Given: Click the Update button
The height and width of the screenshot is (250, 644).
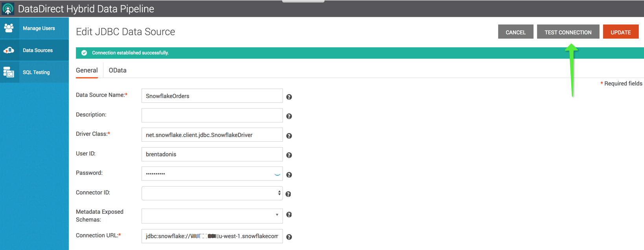Looking at the screenshot, I should click(x=620, y=32).
